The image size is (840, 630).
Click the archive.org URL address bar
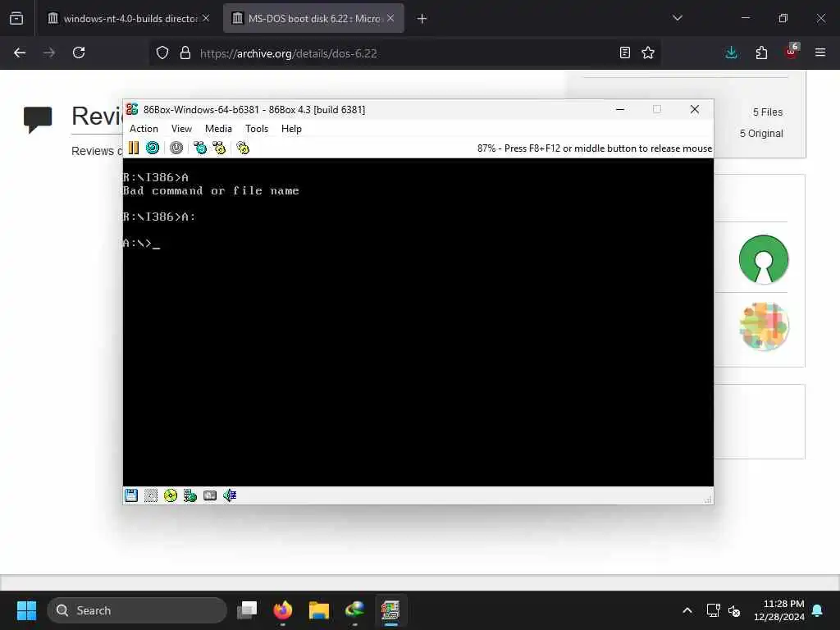point(404,53)
